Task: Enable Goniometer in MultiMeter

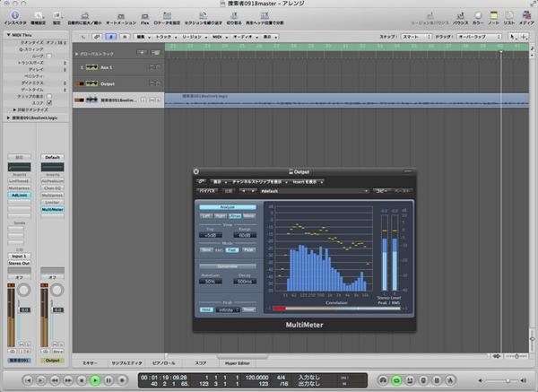Action: [x=228, y=266]
